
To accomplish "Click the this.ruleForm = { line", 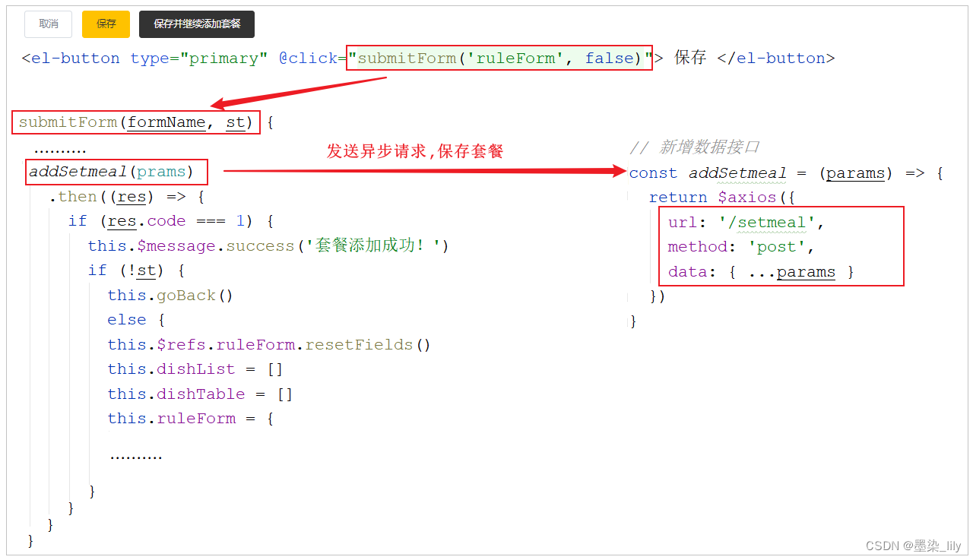I will [190, 419].
